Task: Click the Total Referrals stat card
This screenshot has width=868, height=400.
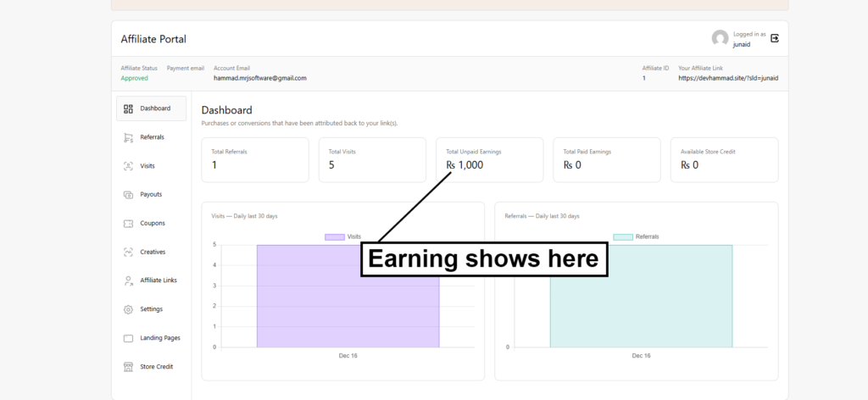Action: click(x=254, y=159)
